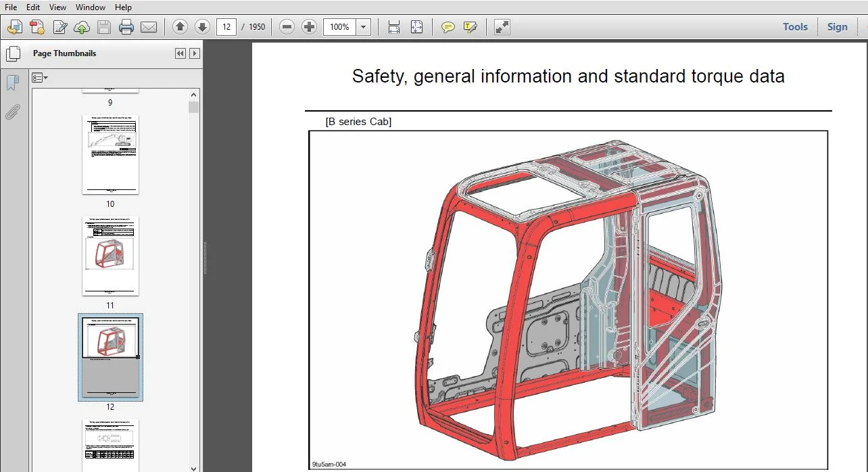This screenshot has height=472, width=868.
Task: Click the thumbnails panel scrollbar thumb
Action: 194,107
